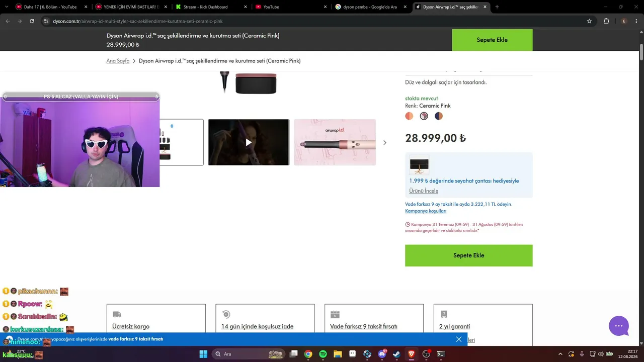
Task: Click the microphone tray icon
Action: pos(582,354)
